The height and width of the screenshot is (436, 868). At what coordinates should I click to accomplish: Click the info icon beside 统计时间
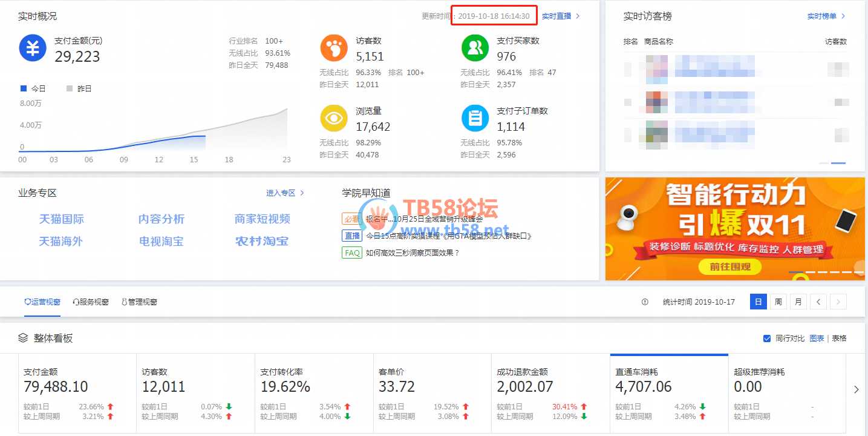click(645, 302)
